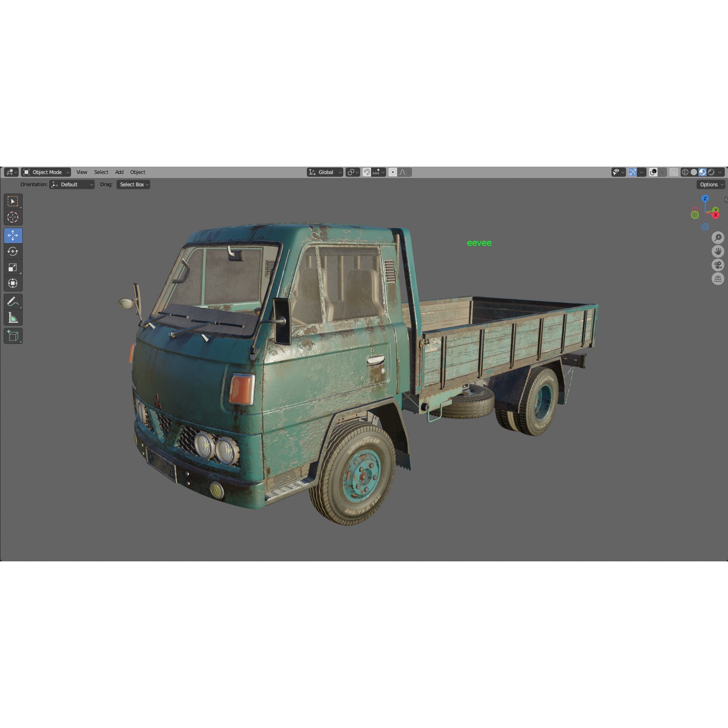Open the viewport shading options dropdown

(x=720, y=172)
